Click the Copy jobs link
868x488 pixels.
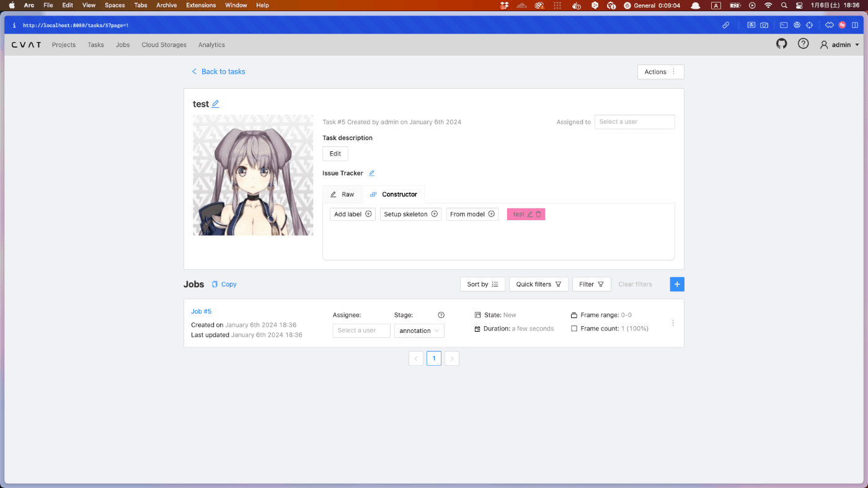click(224, 285)
